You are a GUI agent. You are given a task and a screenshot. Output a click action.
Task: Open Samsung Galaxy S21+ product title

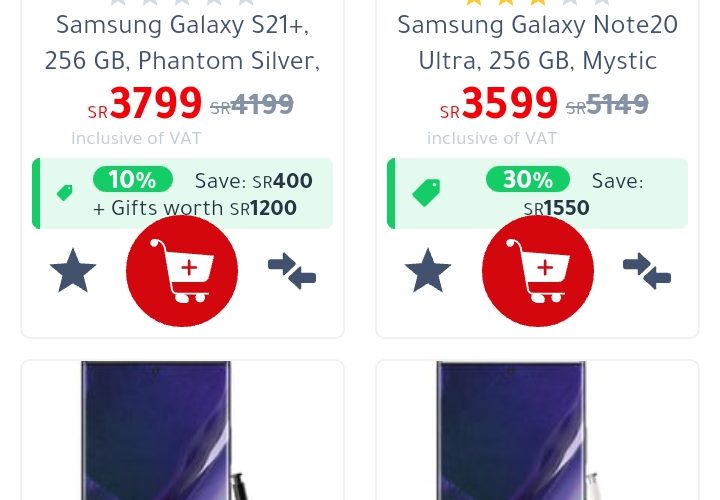tap(182, 43)
